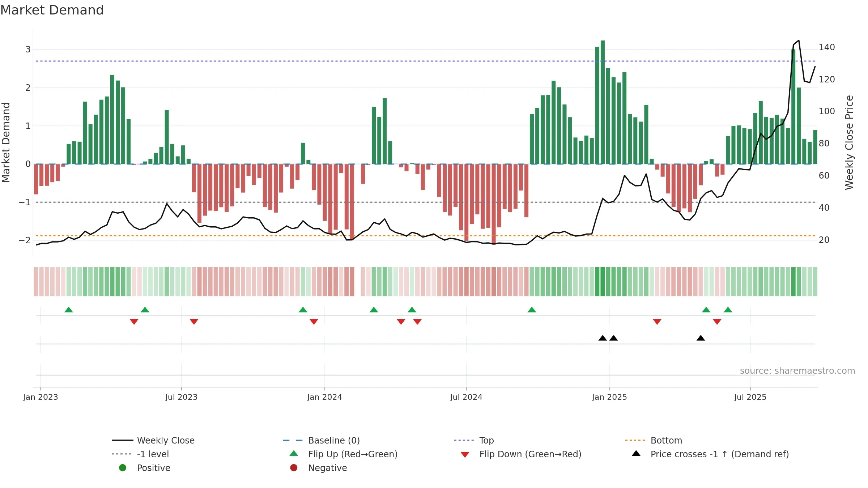
Task: Click the Flip Down (Green→Red) legend label
Action: (530, 454)
